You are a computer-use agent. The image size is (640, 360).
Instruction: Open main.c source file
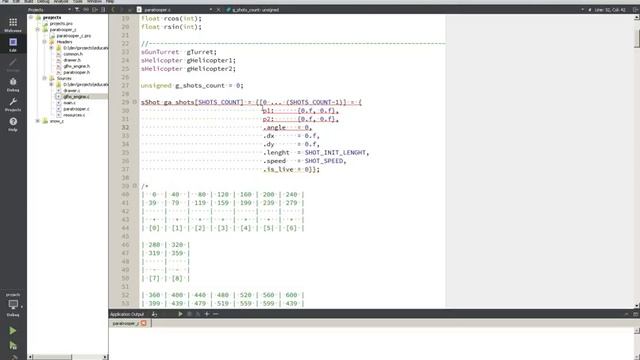point(69,102)
